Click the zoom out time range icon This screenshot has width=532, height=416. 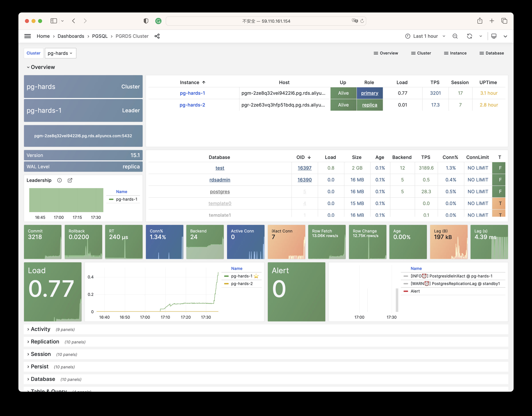[455, 36]
